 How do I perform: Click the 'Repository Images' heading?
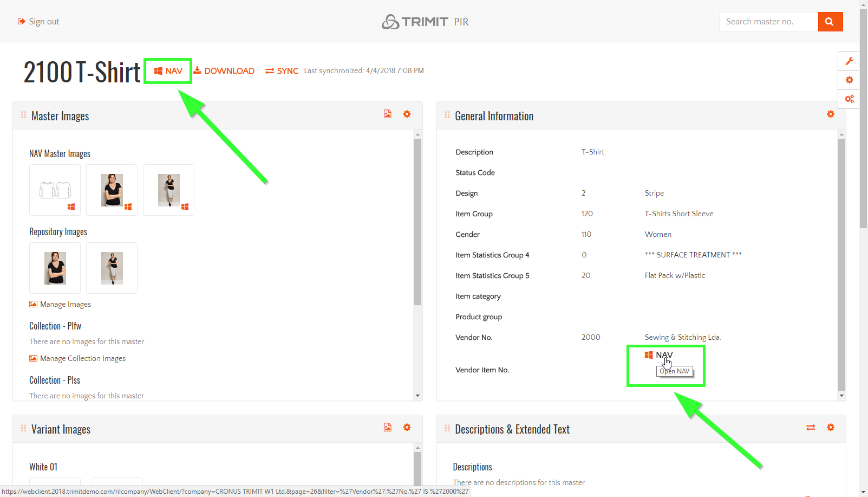click(58, 232)
